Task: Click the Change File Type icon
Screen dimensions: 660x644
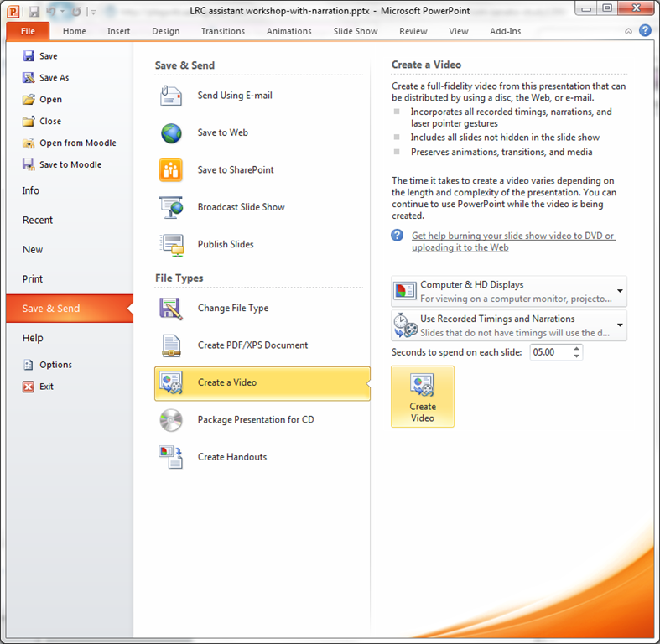Action: coord(171,309)
